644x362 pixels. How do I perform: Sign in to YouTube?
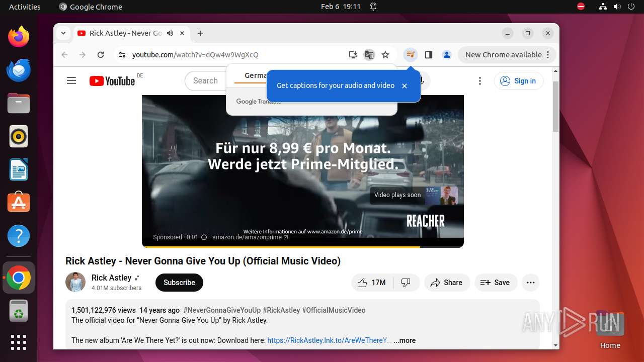click(519, 81)
